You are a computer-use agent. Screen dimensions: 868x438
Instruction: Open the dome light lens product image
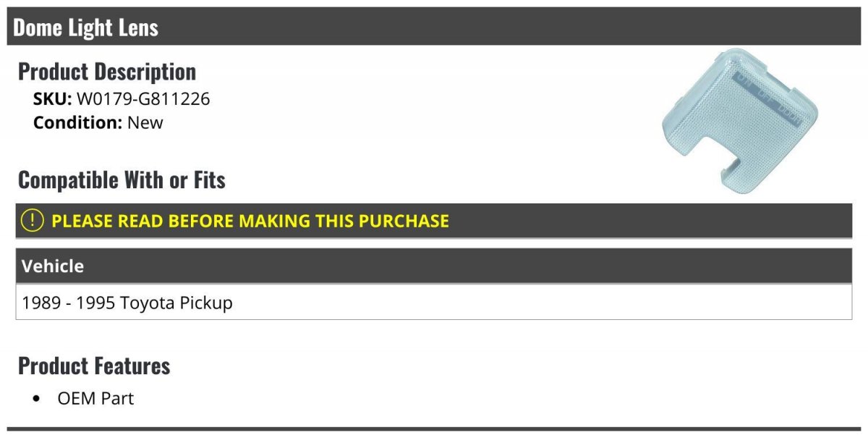[x=741, y=121]
